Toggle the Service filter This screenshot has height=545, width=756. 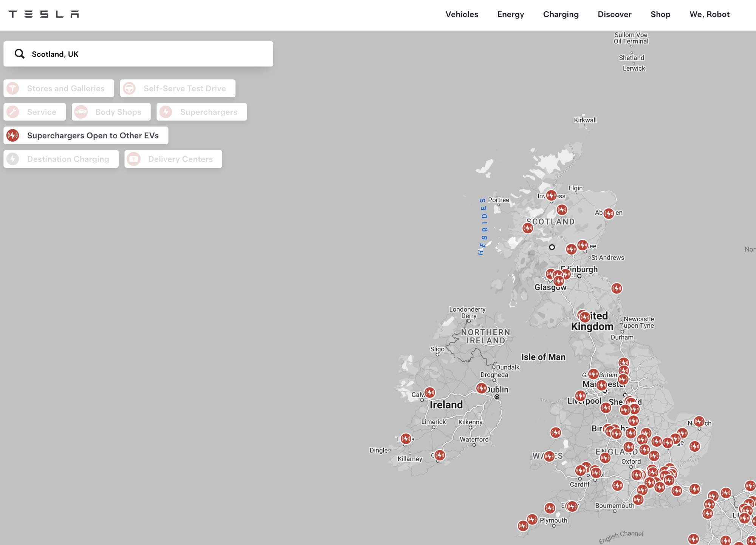[x=35, y=112]
